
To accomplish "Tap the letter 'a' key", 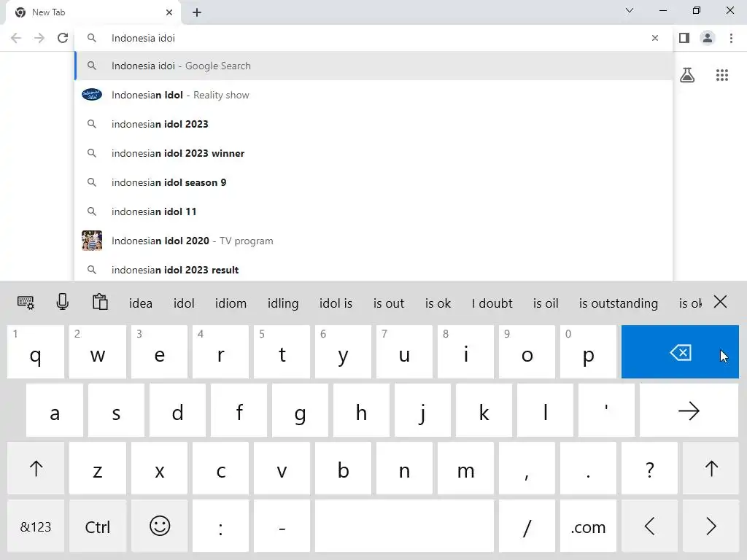I will point(54,411).
